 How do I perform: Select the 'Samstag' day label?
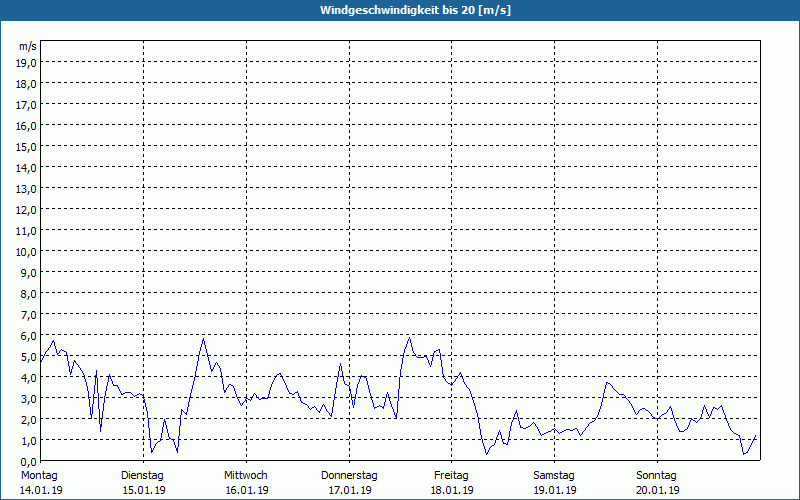[554, 476]
